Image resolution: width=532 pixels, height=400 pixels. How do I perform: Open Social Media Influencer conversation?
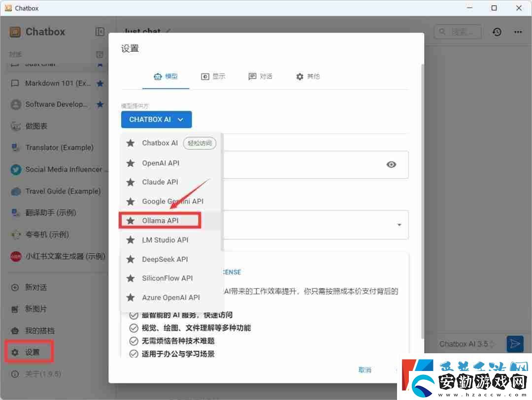pyautogui.click(x=57, y=169)
